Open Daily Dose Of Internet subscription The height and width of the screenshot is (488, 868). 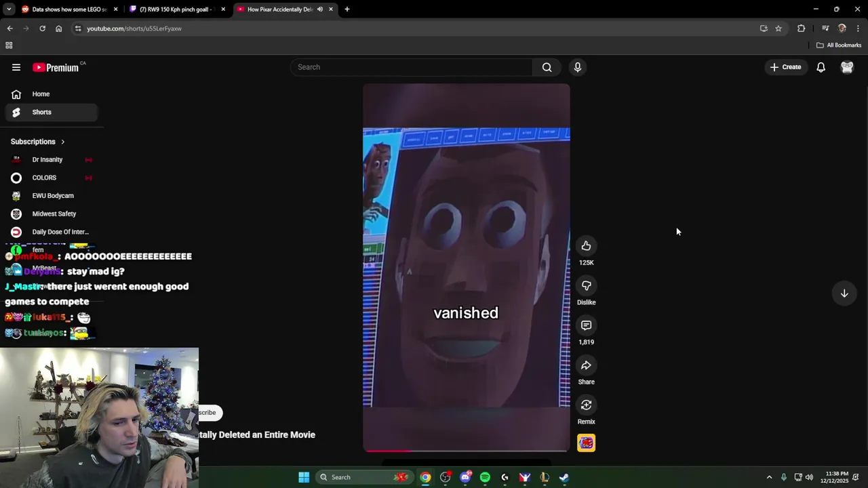tap(52, 232)
